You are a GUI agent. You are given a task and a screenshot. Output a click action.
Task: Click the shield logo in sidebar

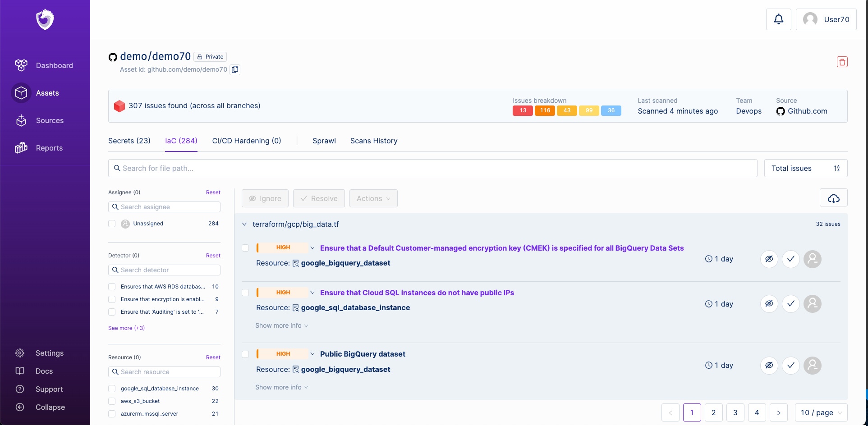pyautogui.click(x=45, y=19)
